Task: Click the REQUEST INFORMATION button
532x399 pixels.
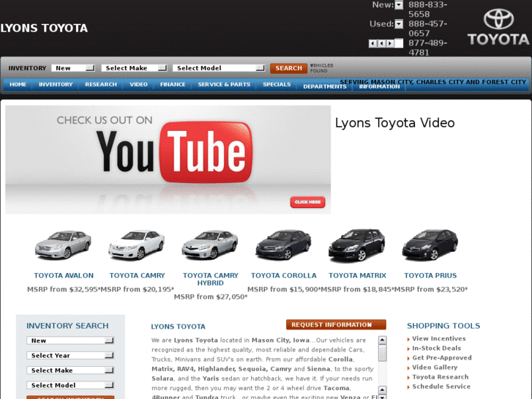Action: [x=336, y=324]
